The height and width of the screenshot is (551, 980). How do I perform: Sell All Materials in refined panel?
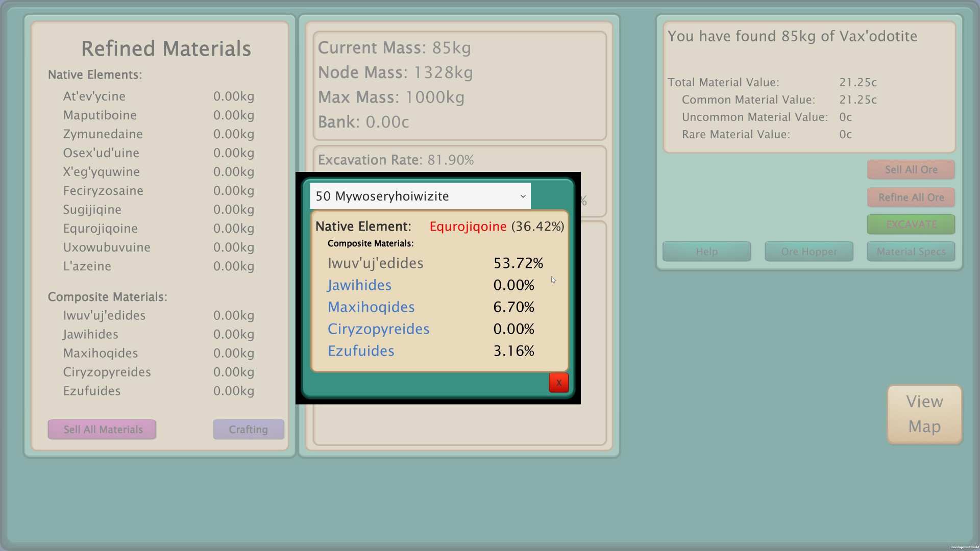click(x=102, y=430)
